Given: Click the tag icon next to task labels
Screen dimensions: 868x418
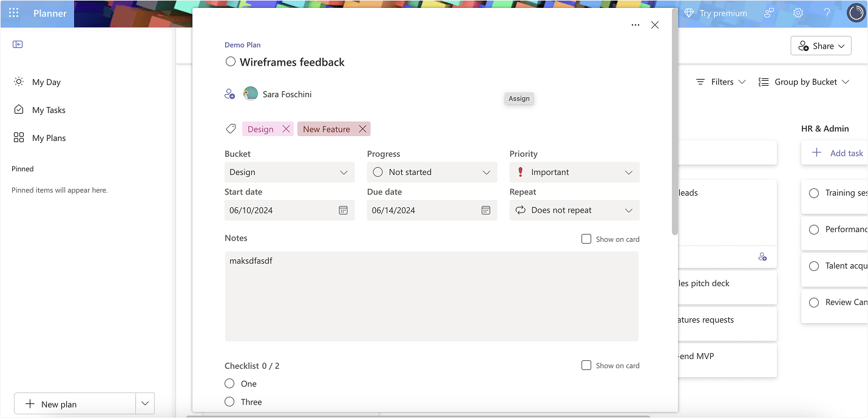Looking at the screenshot, I should coord(231,129).
